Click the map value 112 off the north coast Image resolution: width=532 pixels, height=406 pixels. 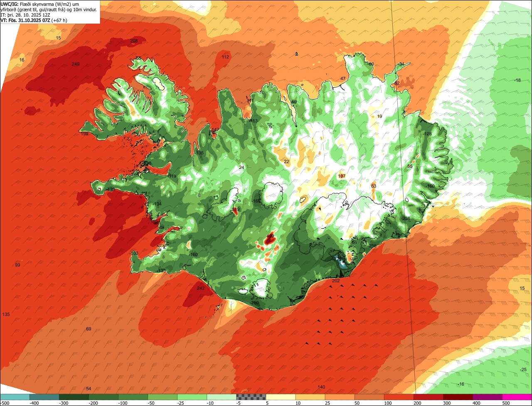click(225, 57)
